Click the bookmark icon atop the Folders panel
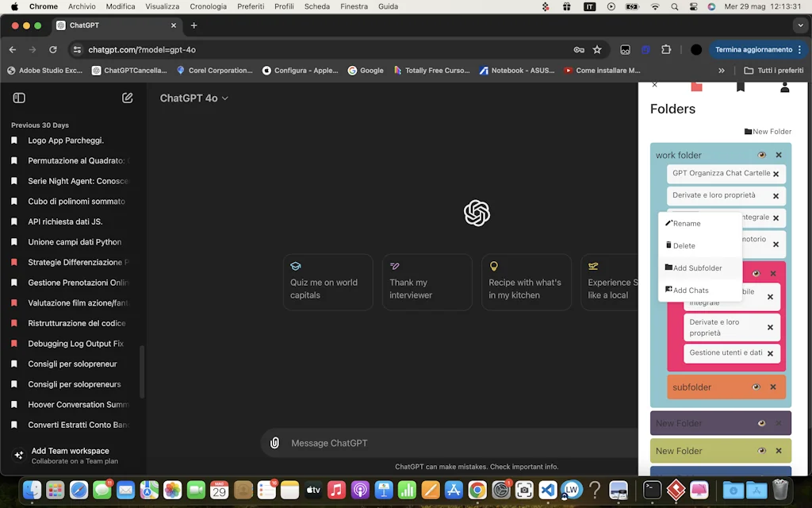Image resolution: width=812 pixels, height=508 pixels. [741, 87]
